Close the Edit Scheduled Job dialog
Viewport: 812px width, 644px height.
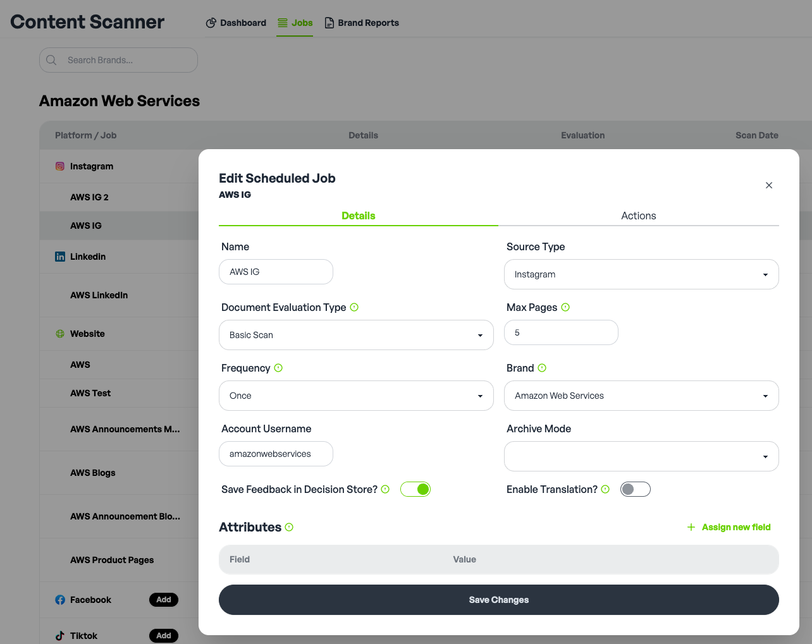point(769,185)
